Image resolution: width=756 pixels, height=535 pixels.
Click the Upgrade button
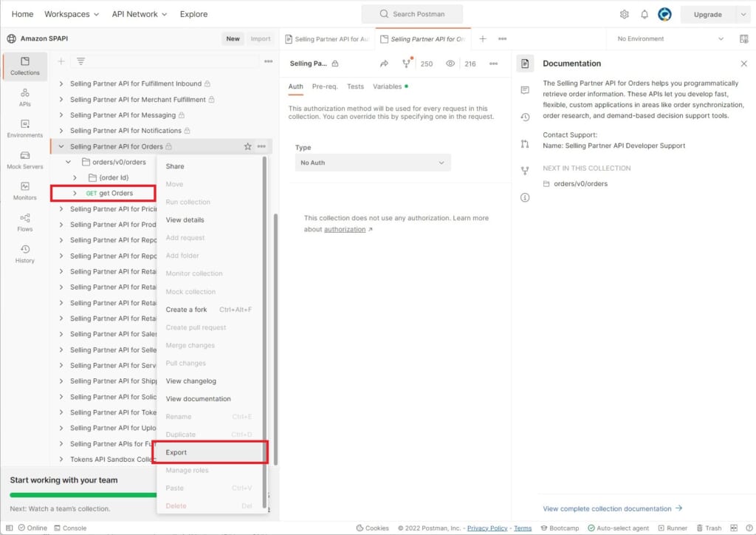coord(707,15)
